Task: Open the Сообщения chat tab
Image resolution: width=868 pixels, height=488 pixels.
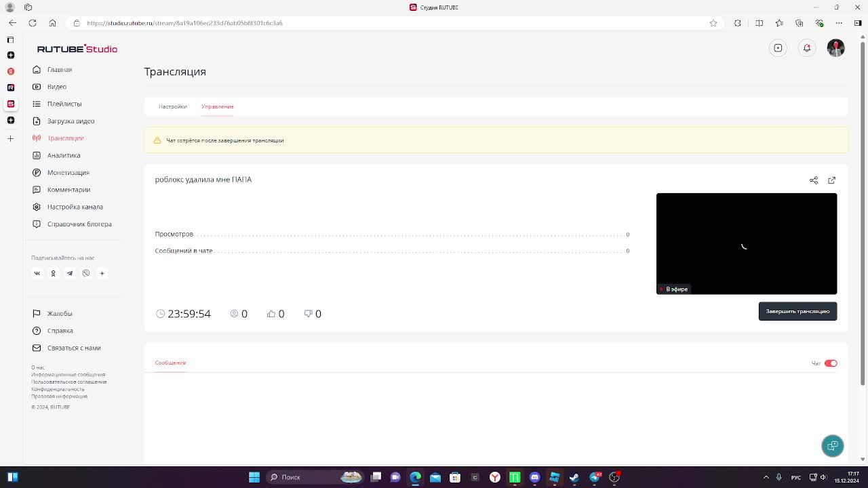Action: point(170,363)
